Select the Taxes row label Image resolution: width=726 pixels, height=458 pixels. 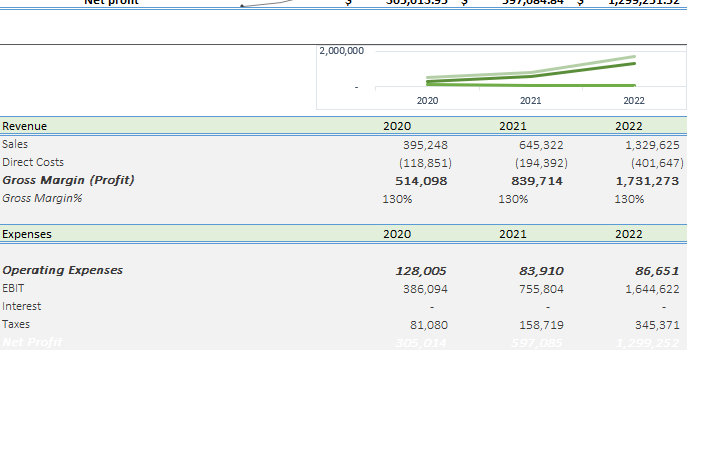(16, 324)
